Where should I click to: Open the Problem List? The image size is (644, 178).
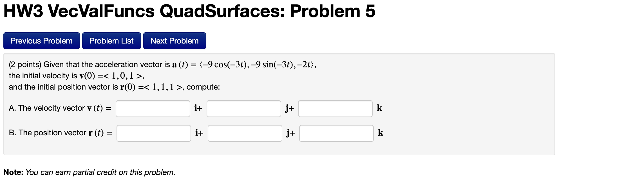(x=111, y=41)
